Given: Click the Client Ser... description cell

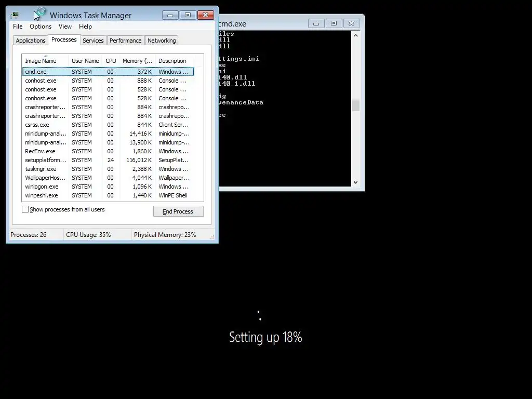Looking at the screenshot, I should [174, 125].
